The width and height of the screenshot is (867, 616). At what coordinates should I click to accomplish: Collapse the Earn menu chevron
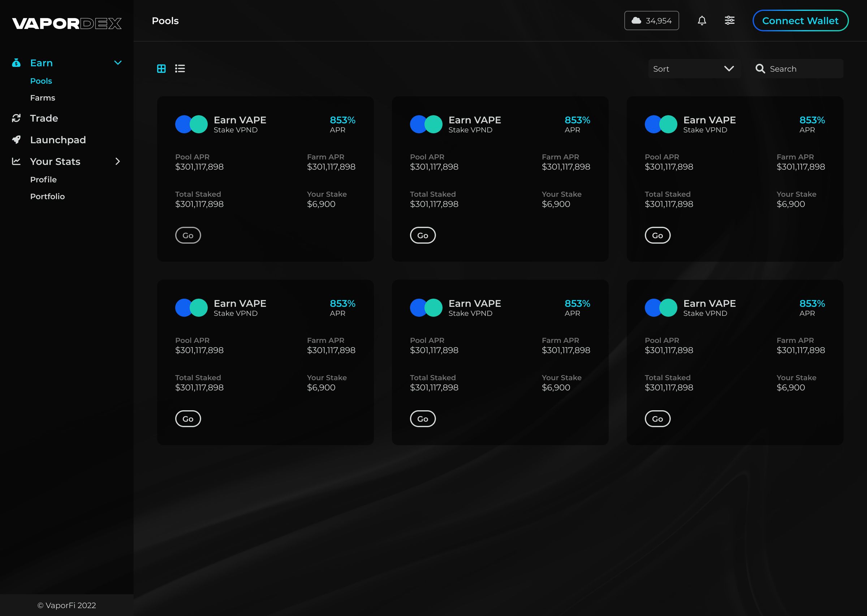118,62
